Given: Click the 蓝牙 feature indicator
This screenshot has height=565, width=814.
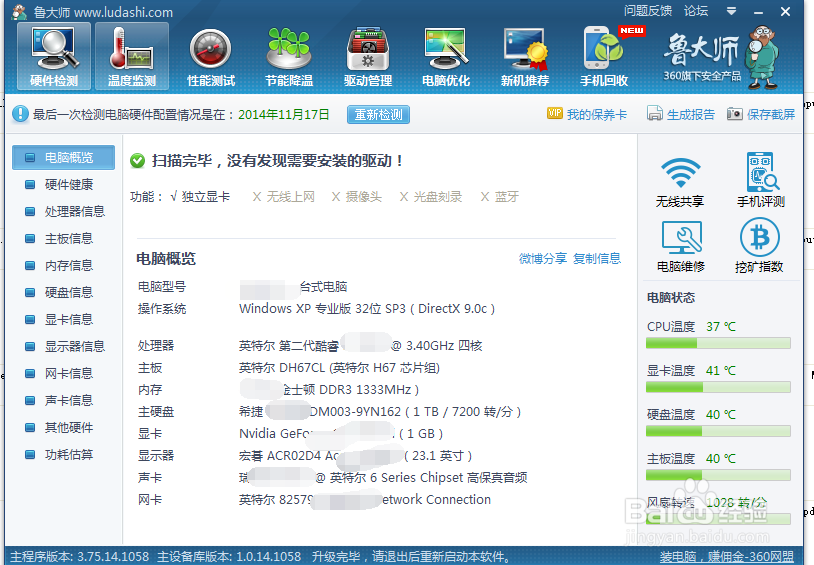Looking at the screenshot, I should (x=499, y=197).
